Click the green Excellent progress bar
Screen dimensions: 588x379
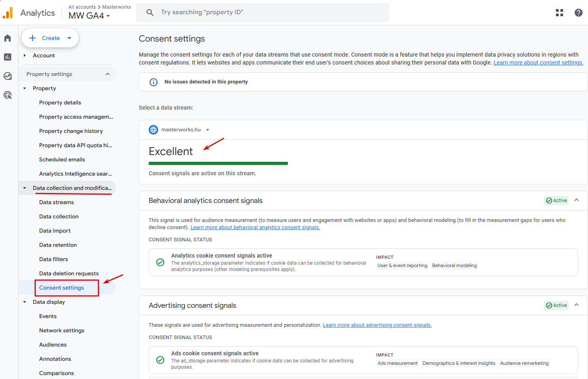218,163
